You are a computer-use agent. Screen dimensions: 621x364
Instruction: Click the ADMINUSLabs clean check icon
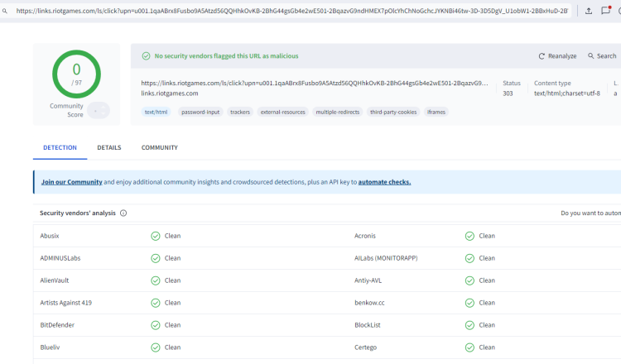[156, 258]
